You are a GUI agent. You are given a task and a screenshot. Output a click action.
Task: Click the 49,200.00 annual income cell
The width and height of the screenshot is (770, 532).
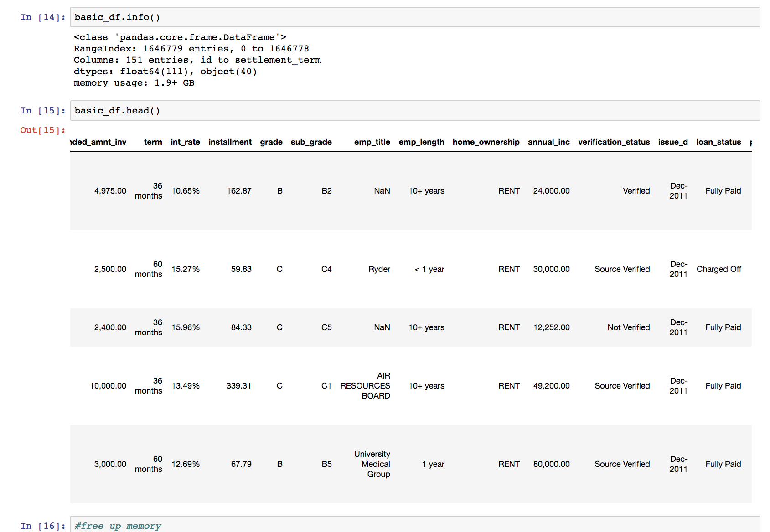pyautogui.click(x=552, y=386)
